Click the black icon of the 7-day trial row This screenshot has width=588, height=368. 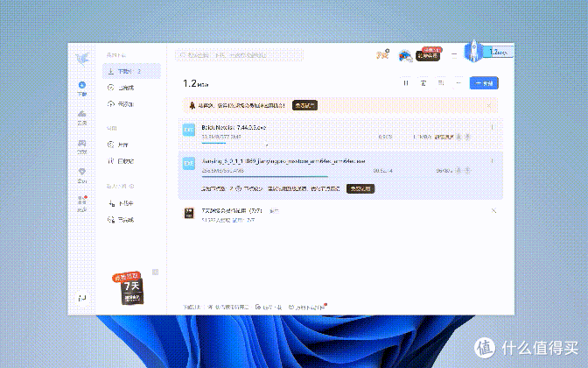(189, 213)
